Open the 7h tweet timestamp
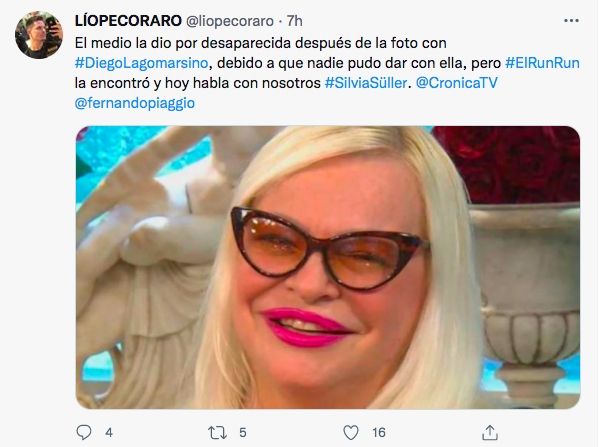The height and width of the screenshot is (447, 601). tap(294, 21)
